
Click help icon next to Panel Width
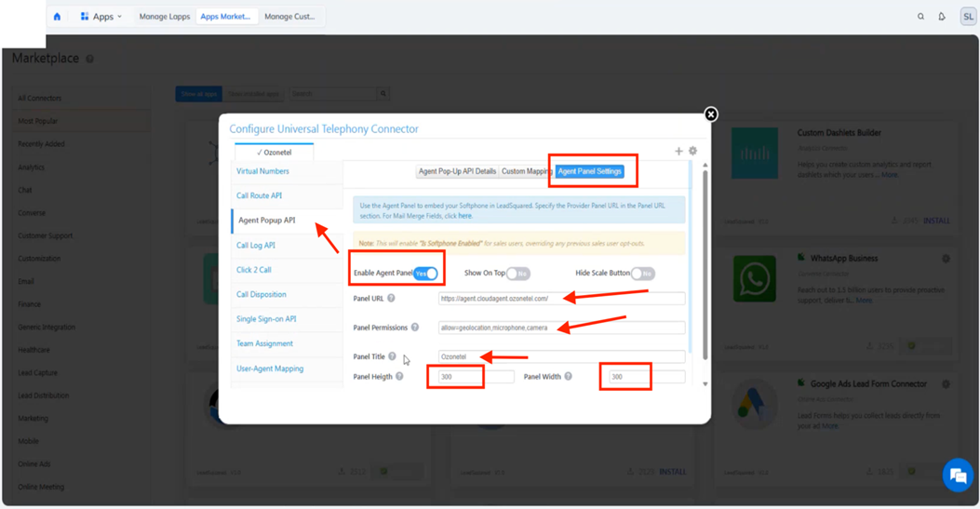(x=568, y=377)
